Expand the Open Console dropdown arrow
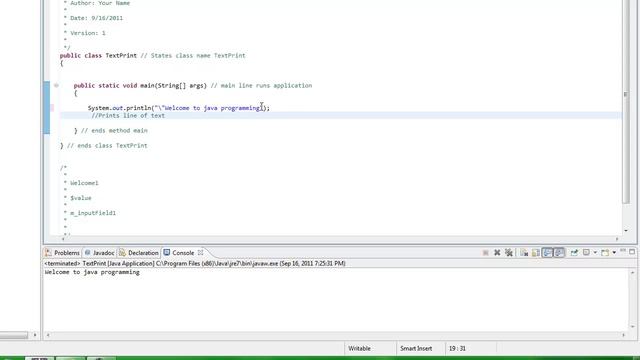 point(614,253)
